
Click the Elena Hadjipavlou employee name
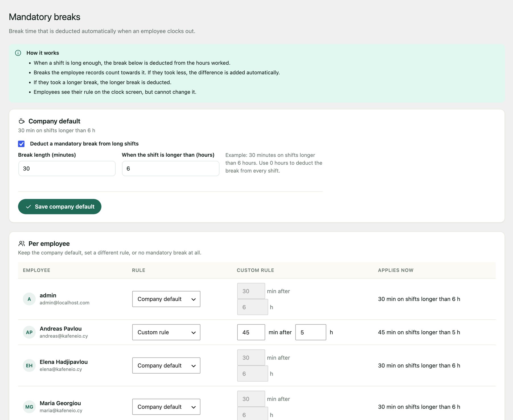(64, 362)
